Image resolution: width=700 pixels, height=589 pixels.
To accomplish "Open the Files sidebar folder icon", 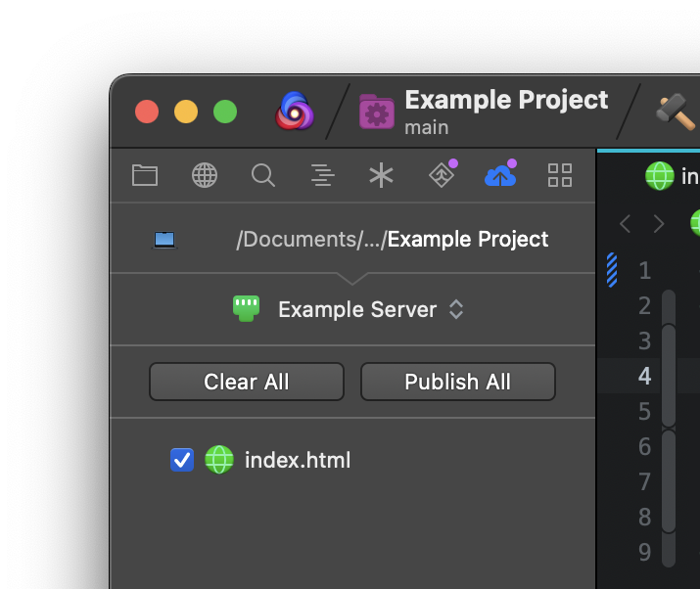I will [x=145, y=175].
